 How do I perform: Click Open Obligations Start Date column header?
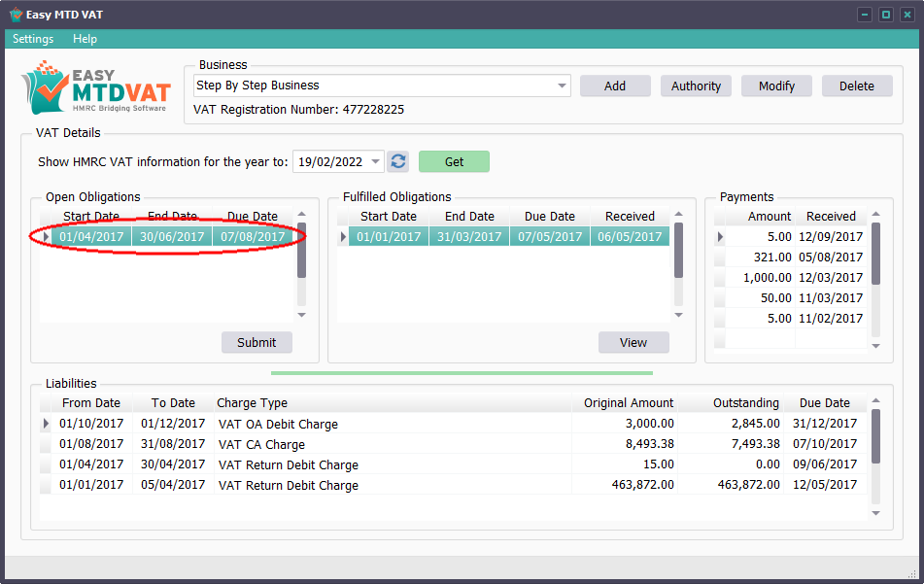[x=91, y=217]
